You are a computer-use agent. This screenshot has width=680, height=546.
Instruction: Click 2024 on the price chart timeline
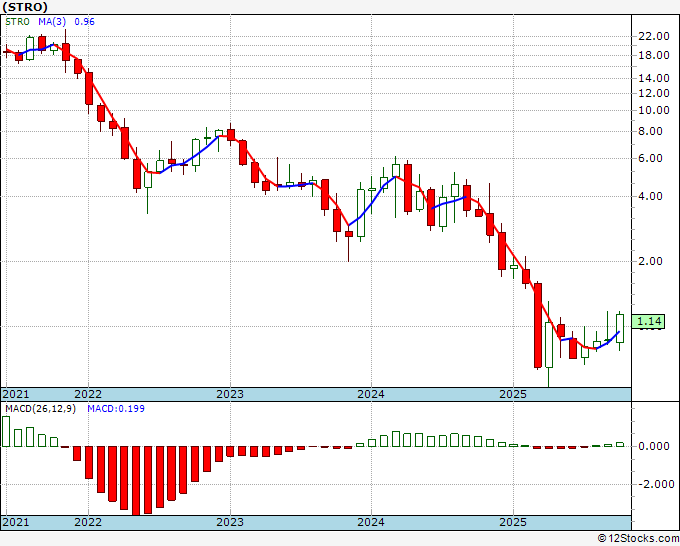pos(371,394)
